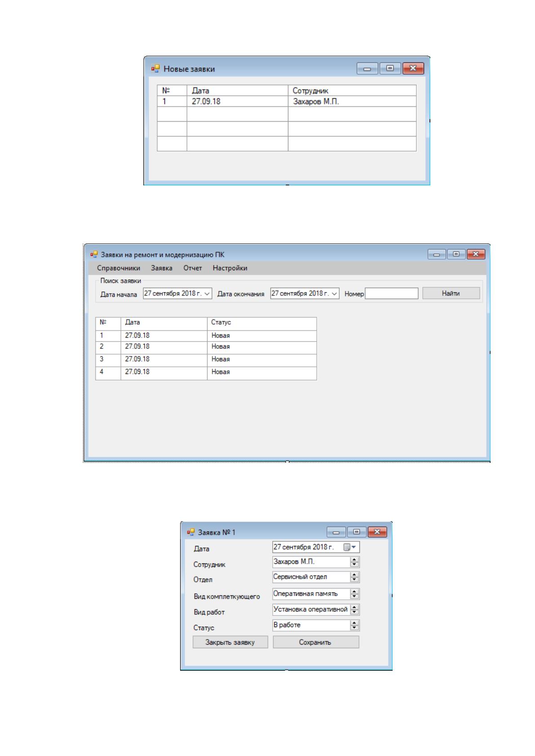Click the Статус field spinner in Заявка № 1
Image resolution: width=535 pixels, height=756 pixels.
354,625
